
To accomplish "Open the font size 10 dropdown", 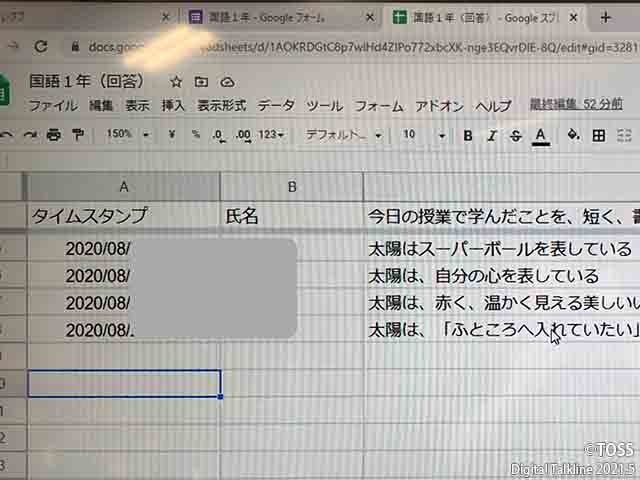I will coord(423,135).
